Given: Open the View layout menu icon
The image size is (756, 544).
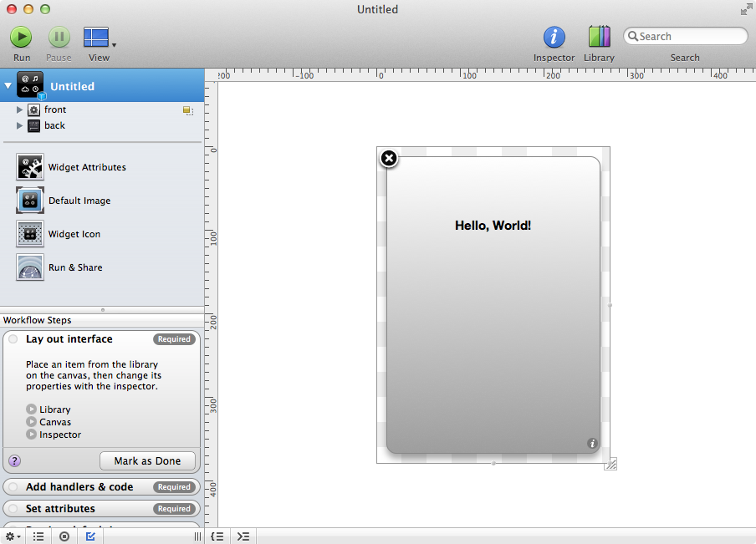Looking at the screenshot, I should pos(96,37).
